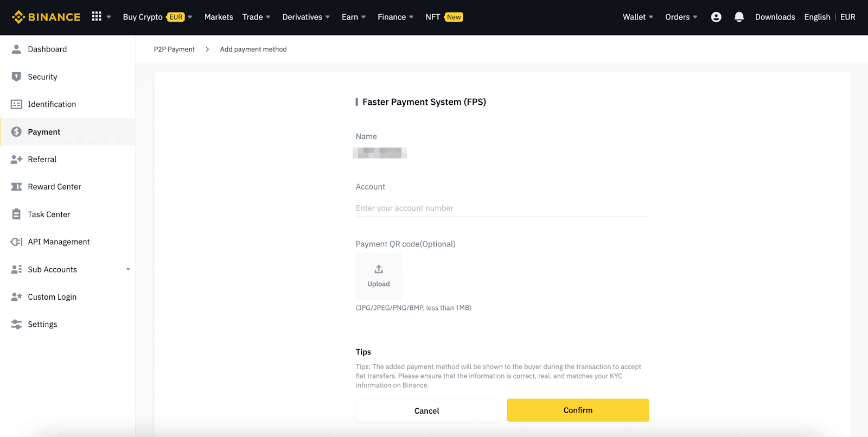Expand the Sub Accounts submenu arrow

pos(128,270)
